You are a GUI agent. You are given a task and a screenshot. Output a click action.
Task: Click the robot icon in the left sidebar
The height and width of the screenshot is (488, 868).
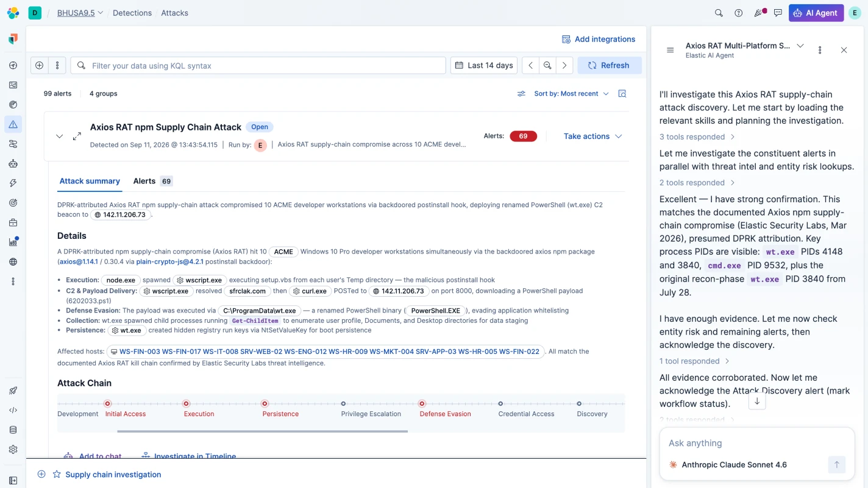(x=13, y=164)
